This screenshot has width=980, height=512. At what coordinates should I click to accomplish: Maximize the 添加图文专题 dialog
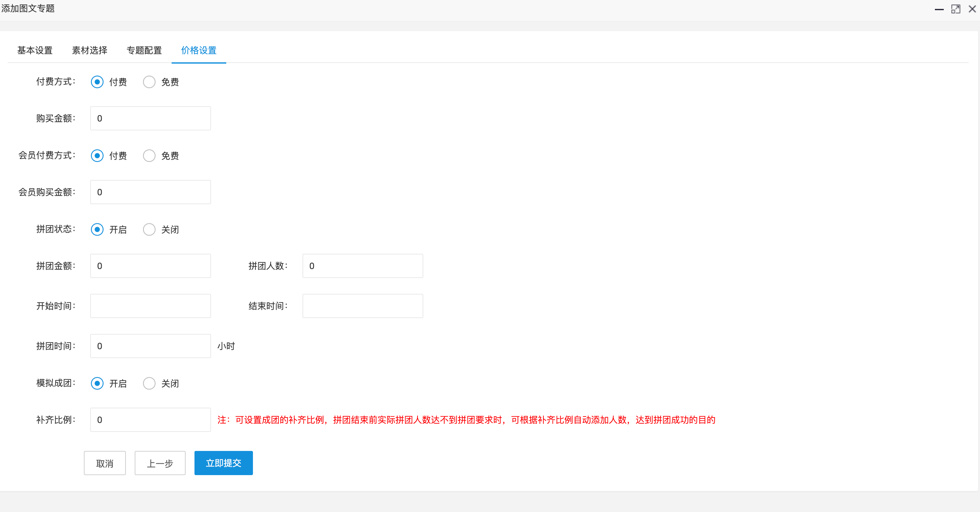956,9
